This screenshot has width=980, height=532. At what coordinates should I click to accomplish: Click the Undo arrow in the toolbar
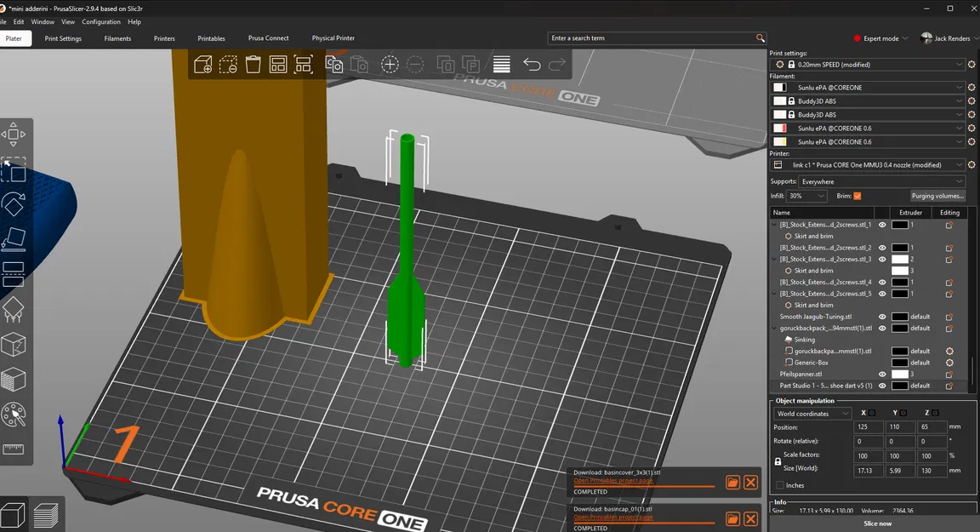[532, 65]
